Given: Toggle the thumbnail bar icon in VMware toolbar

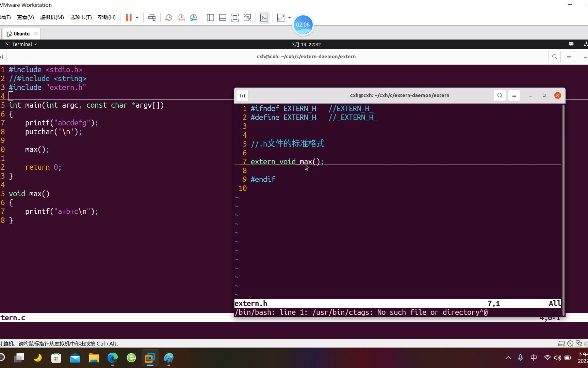Looking at the screenshot, I should 223,17.
